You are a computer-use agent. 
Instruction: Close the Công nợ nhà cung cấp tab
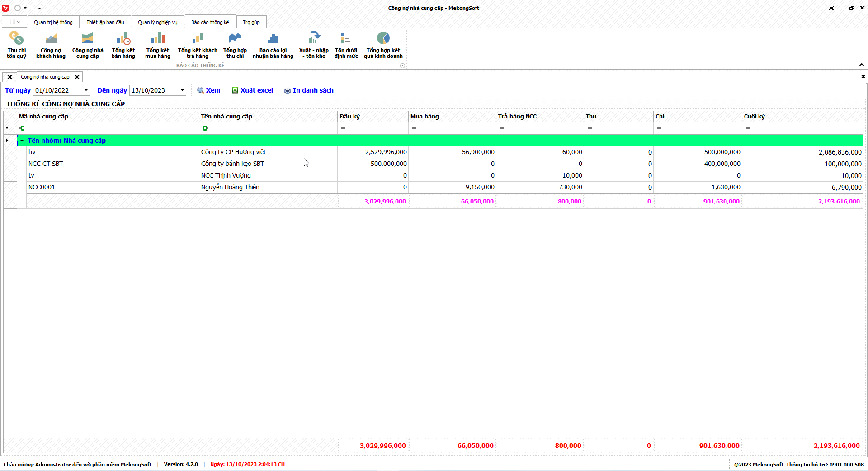[77, 77]
